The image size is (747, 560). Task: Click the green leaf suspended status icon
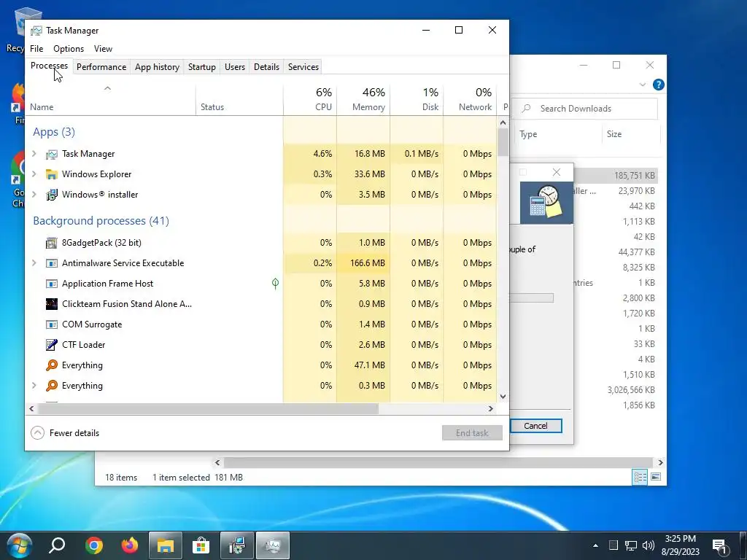click(275, 284)
